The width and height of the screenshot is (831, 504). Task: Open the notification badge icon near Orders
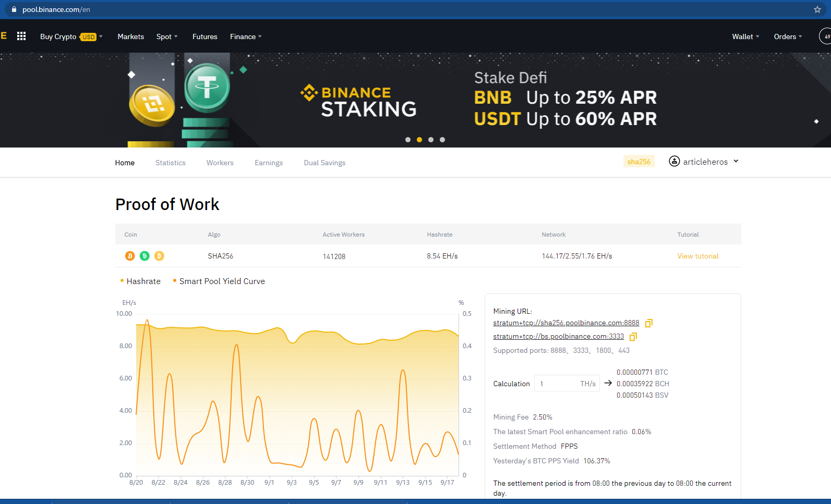tap(825, 36)
